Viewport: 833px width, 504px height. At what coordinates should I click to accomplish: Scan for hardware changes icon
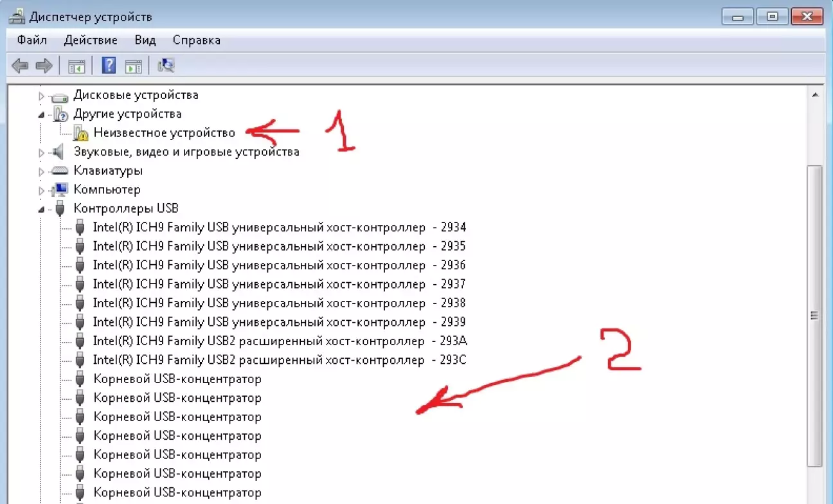166,66
